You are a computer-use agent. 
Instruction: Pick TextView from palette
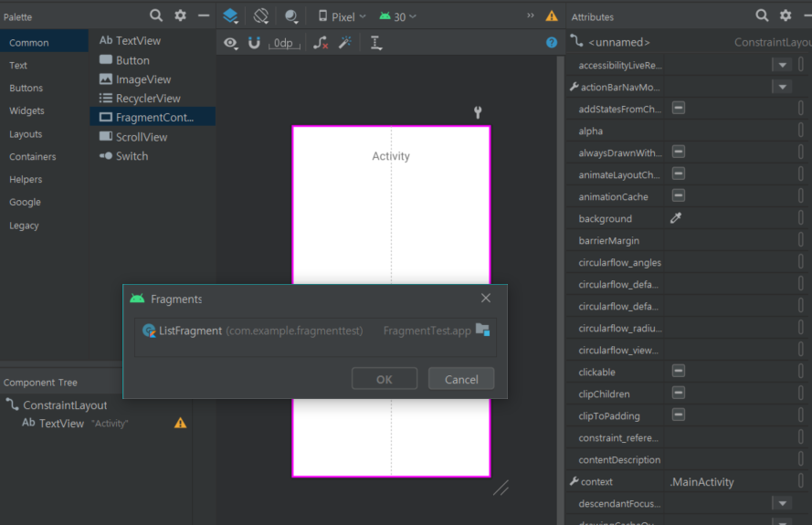153,40
